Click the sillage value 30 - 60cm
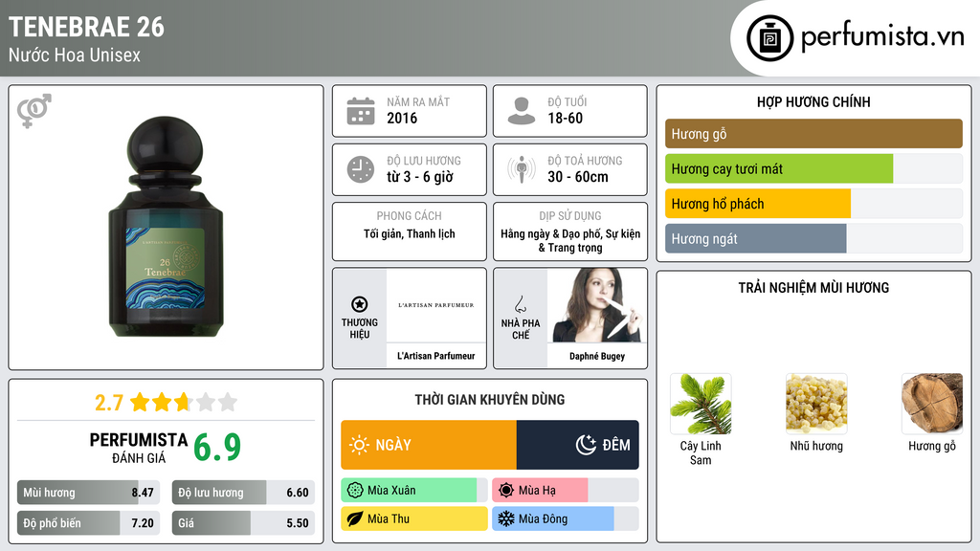 click(x=578, y=177)
